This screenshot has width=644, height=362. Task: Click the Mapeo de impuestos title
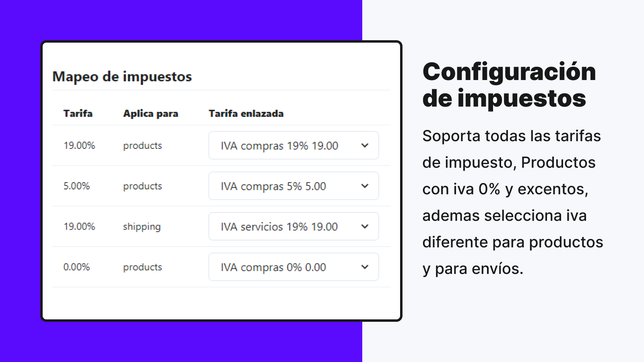point(122,77)
